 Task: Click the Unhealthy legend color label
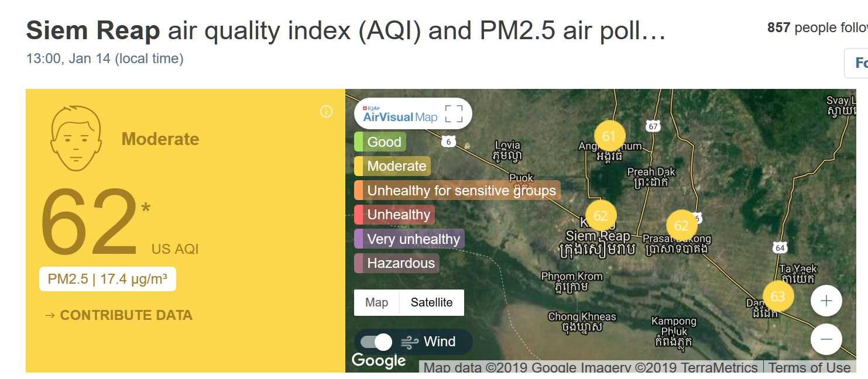pyautogui.click(x=394, y=215)
